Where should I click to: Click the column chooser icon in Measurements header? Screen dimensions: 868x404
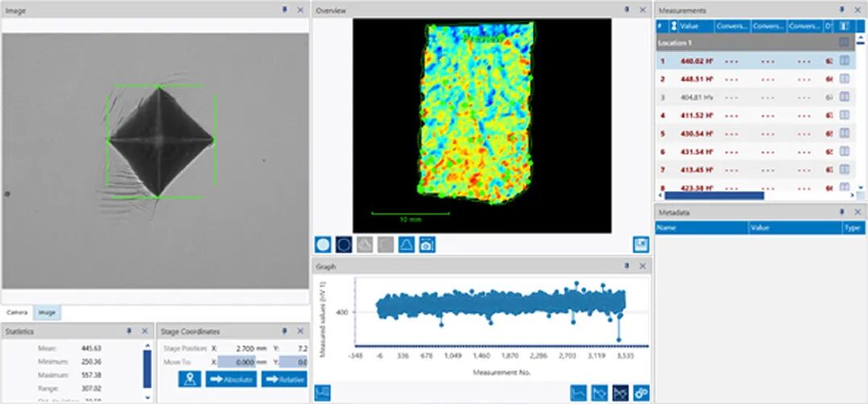(844, 26)
